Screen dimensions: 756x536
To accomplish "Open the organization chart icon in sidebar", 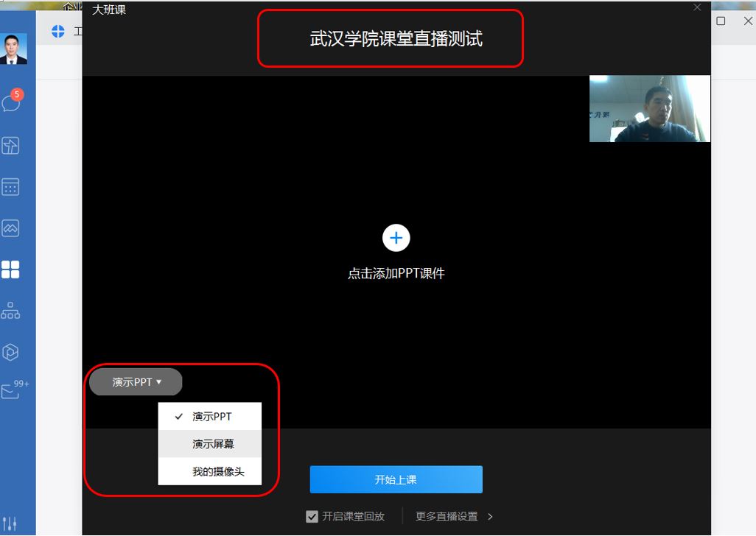I will [10, 311].
